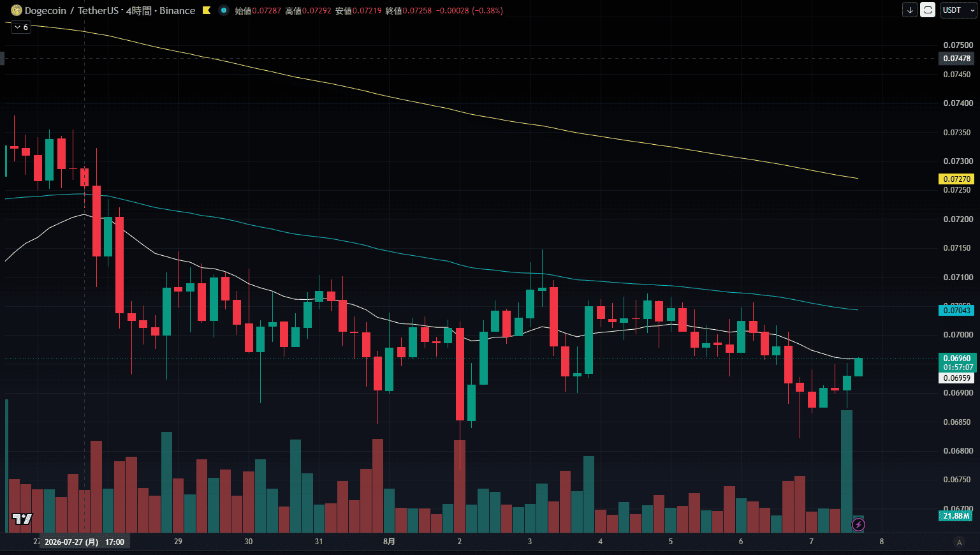This screenshot has width=980, height=555.
Task: Open the USDT currency dropdown
Action: click(958, 10)
